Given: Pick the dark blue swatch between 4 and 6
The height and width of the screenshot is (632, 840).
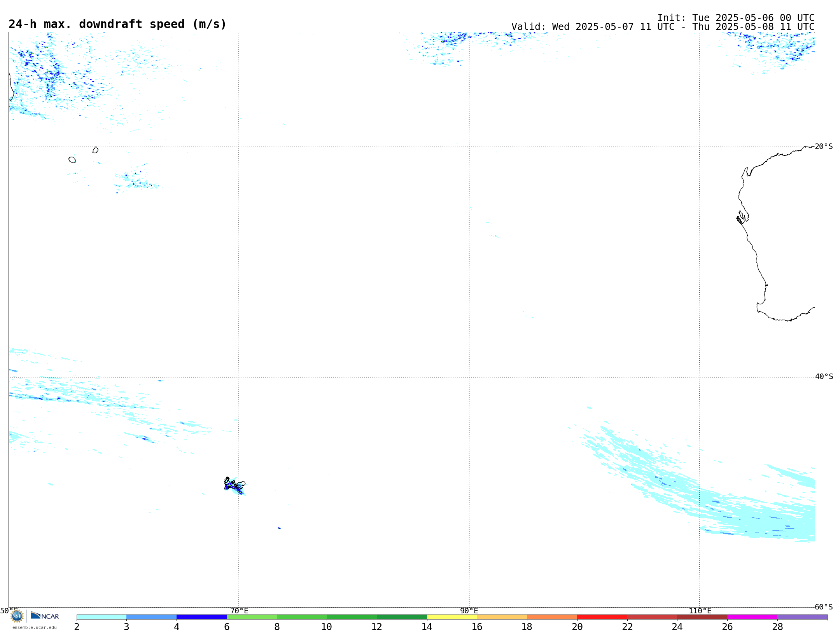Looking at the screenshot, I should 201,617.
